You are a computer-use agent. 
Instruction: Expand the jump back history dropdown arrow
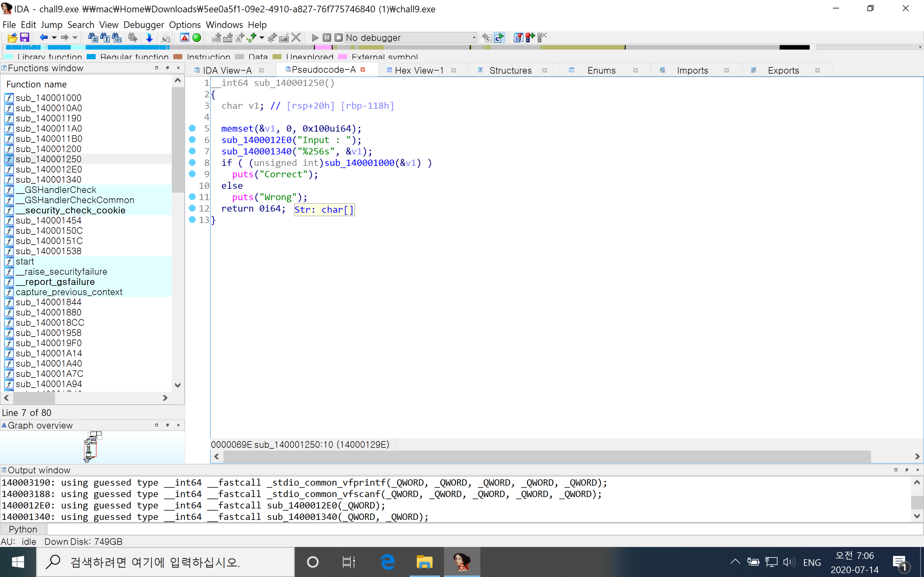coord(54,37)
